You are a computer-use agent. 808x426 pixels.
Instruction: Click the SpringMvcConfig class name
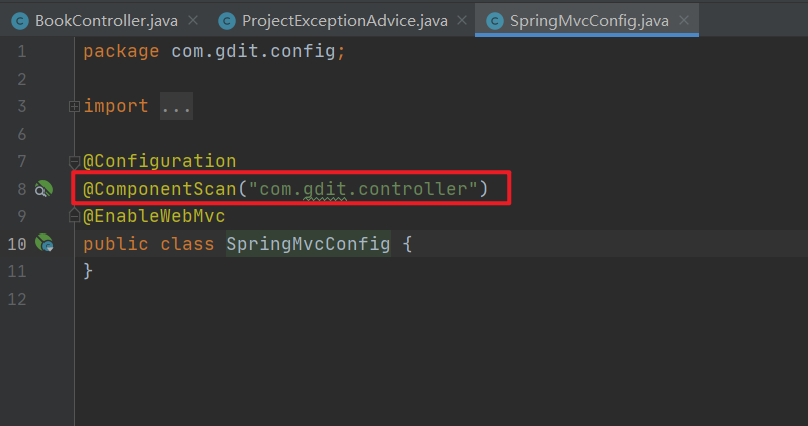coord(308,243)
